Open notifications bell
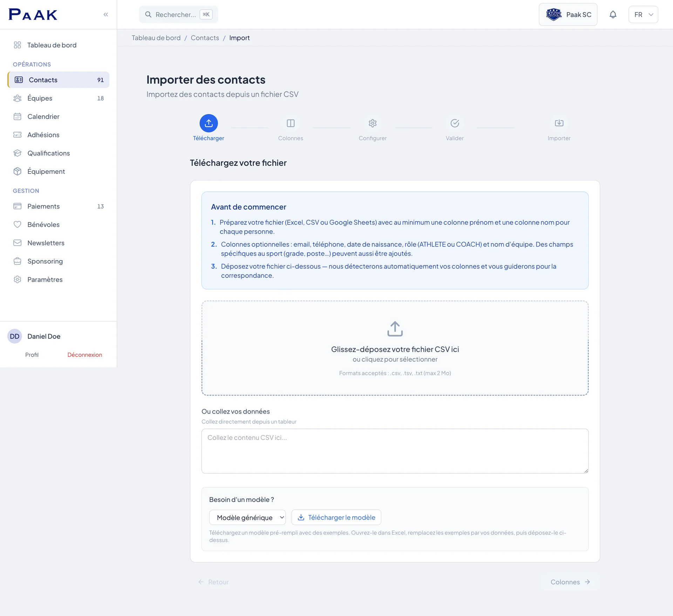The width and height of the screenshot is (673, 616). (x=613, y=14)
